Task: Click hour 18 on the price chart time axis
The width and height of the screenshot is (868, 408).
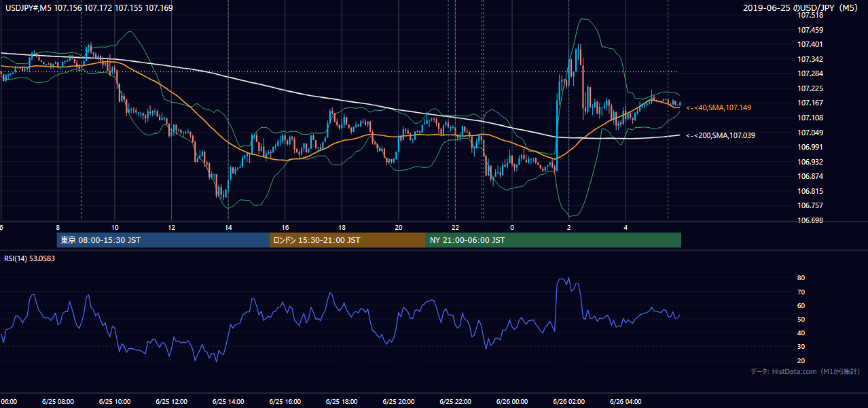Action: click(342, 228)
